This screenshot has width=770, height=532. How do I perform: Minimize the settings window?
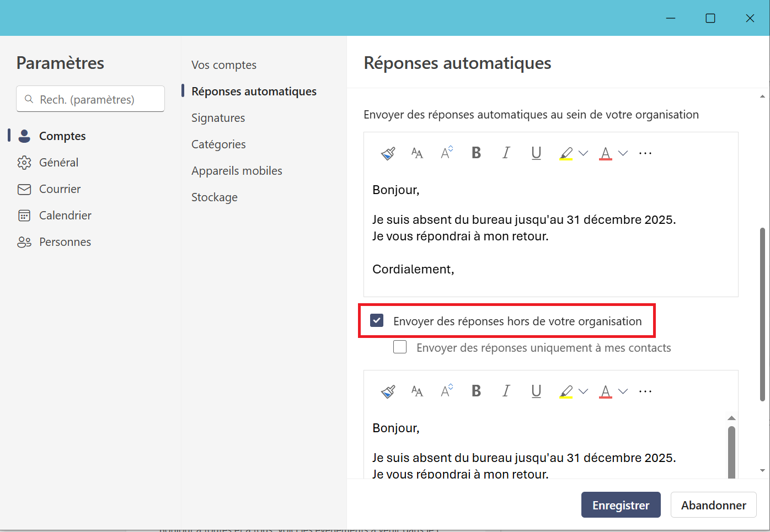pos(671,18)
